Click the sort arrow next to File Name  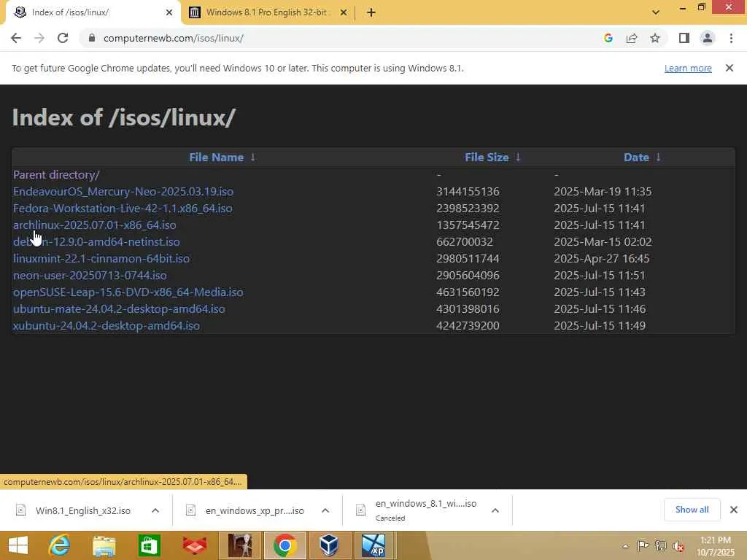253,157
